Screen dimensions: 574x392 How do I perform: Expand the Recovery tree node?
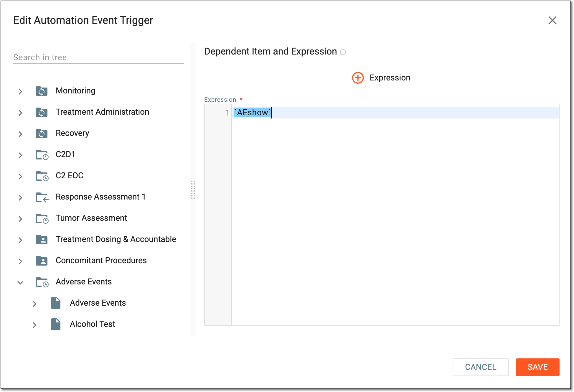point(20,134)
